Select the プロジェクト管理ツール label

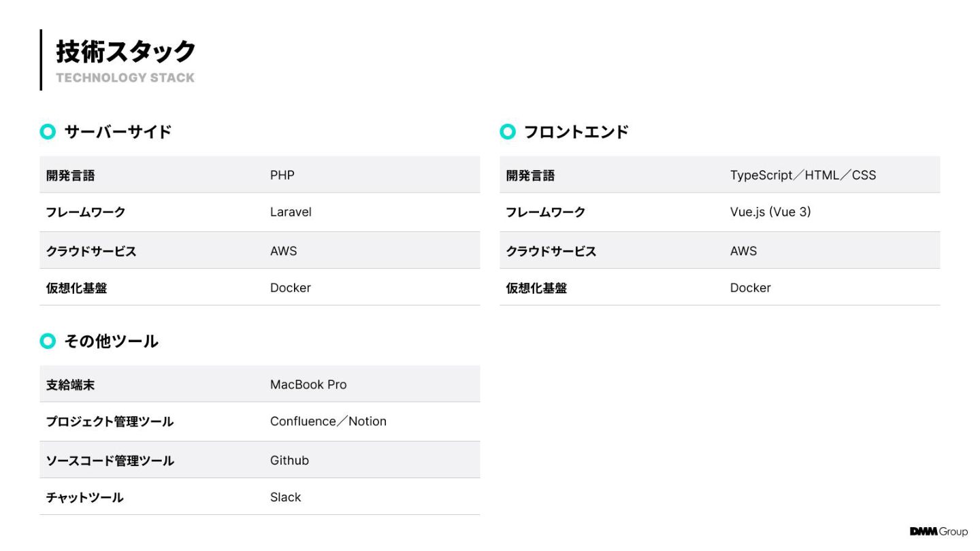(110, 422)
